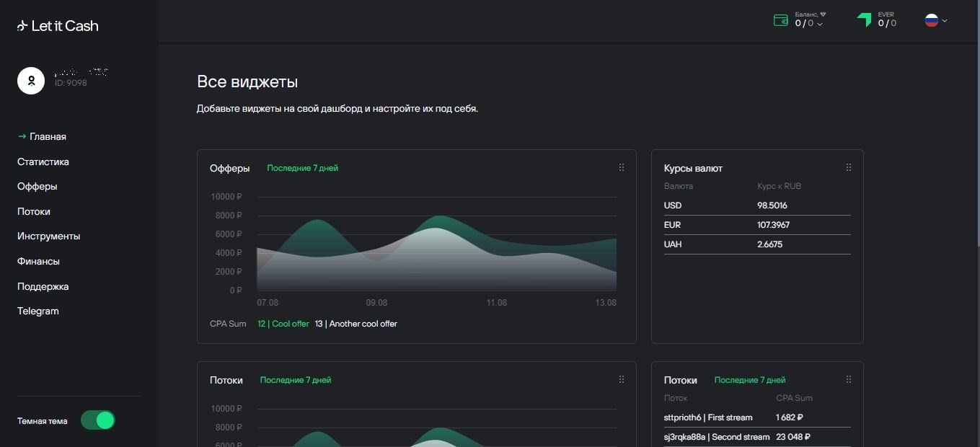The width and height of the screenshot is (980, 447).
Task: Open the Поддержка page
Action: (43, 286)
